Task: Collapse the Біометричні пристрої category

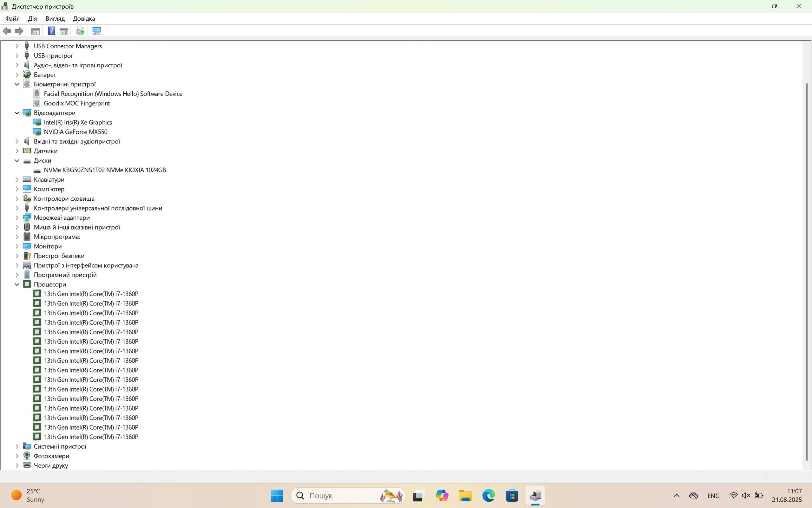Action: pyautogui.click(x=17, y=84)
